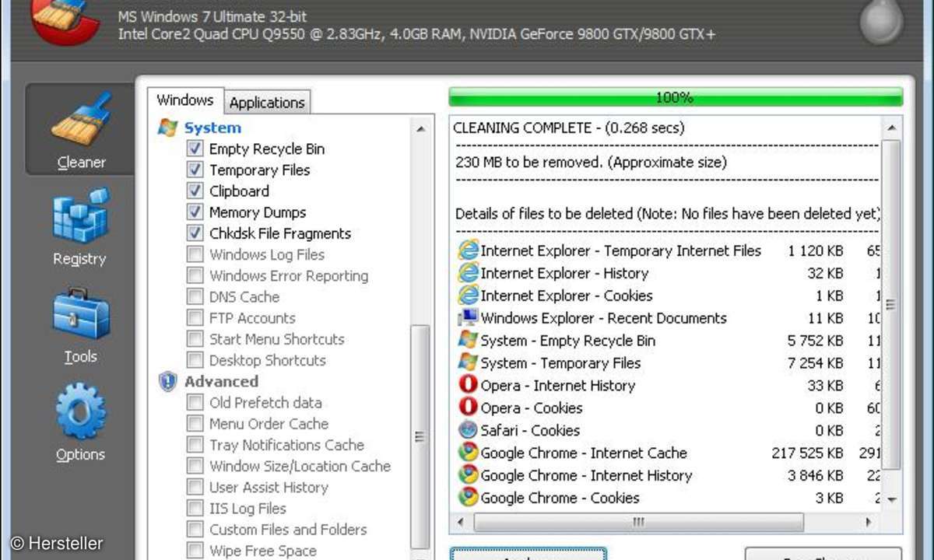Enable the Start Menu Shortcuts checkbox
This screenshot has width=934, height=560.
[x=195, y=339]
